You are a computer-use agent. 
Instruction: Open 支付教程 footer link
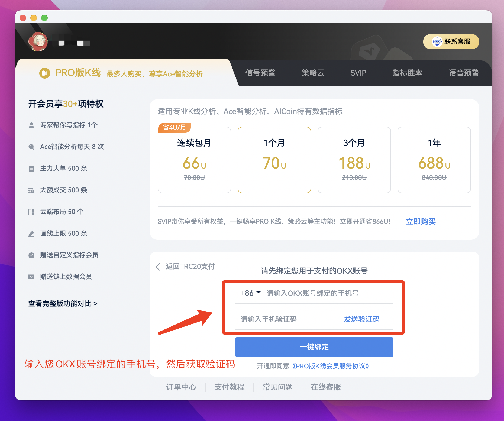click(x=230, y=387)
